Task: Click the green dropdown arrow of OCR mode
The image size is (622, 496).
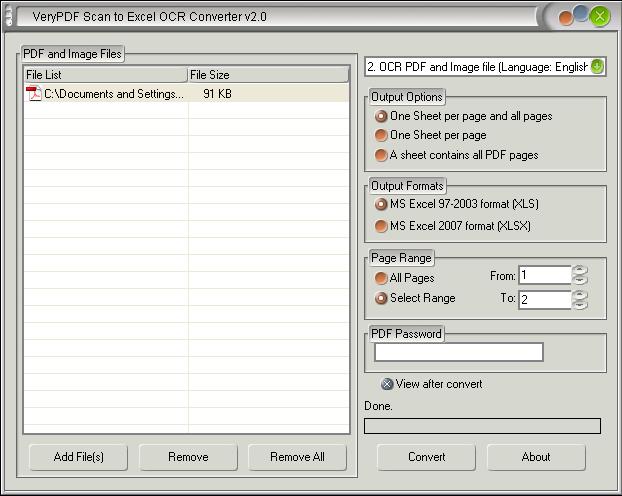Action: (x=597, y=66)
